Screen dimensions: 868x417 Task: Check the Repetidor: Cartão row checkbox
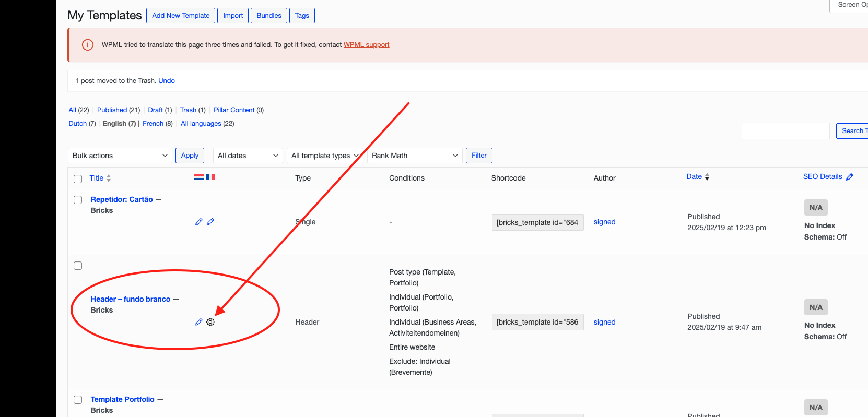pos(78,200)
